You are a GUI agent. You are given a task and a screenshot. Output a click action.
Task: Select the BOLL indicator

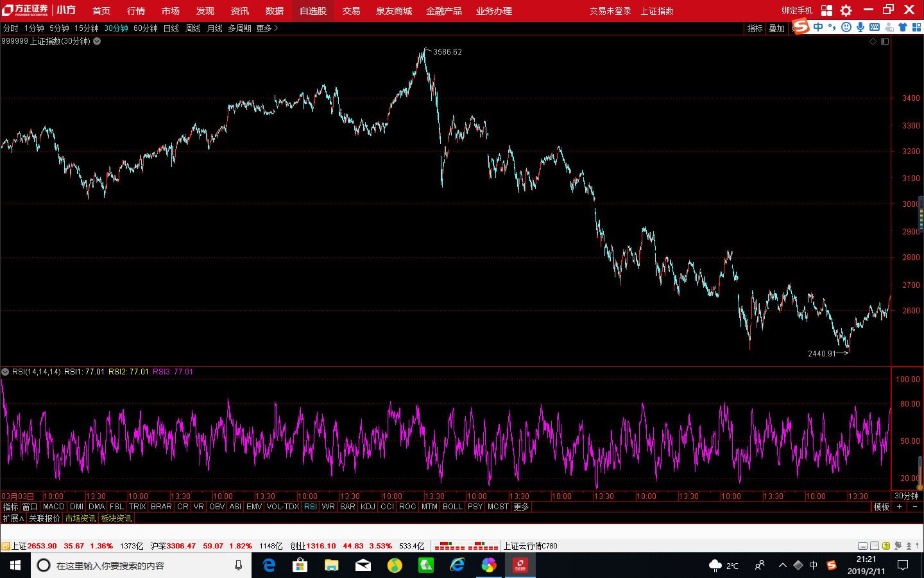click(452, 507)
